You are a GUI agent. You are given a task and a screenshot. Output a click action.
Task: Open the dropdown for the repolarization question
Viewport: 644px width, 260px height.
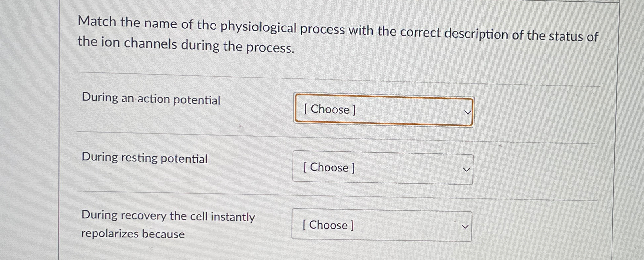click(381, 226)
